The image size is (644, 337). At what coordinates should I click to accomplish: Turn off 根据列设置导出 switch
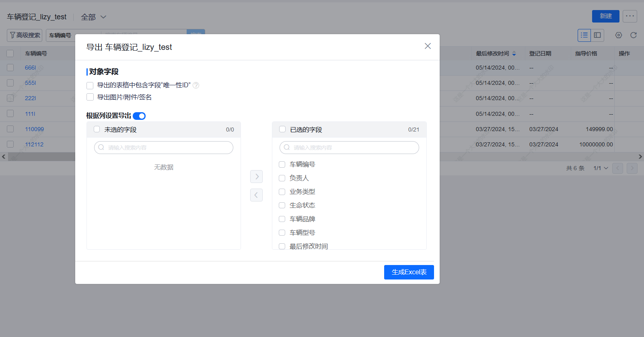[x=139, y=116]
